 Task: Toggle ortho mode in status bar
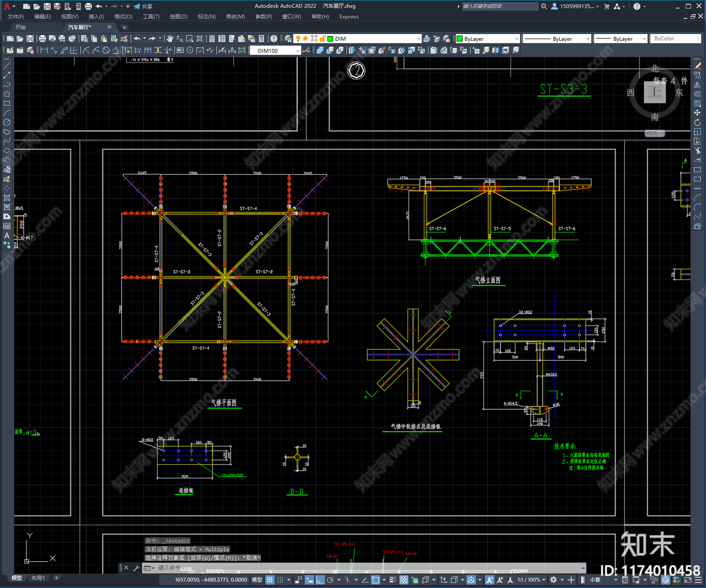(x=320, y=580)
